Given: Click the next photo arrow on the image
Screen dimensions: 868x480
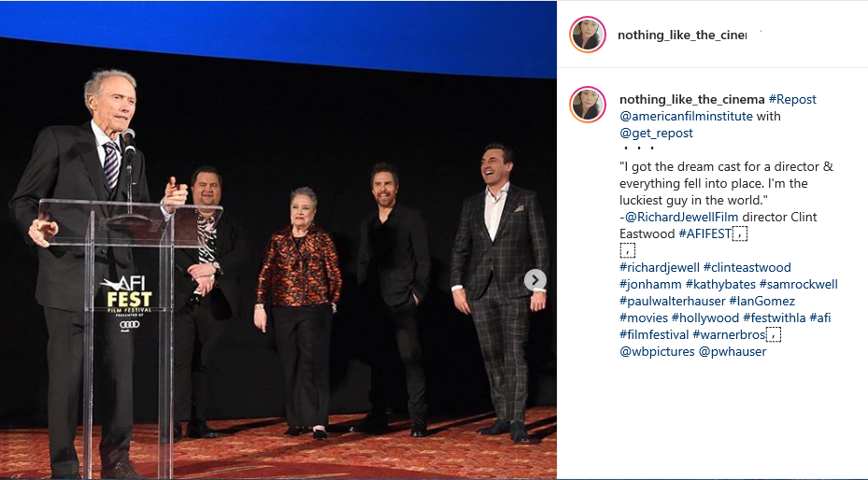Looking at the screenshot, I should click(x=534, y=280).
